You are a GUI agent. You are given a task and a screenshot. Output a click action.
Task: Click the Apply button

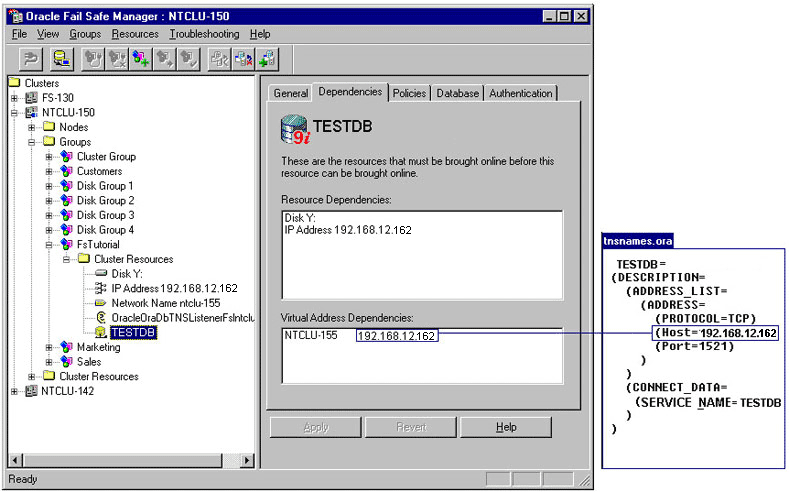pos(315,427)
